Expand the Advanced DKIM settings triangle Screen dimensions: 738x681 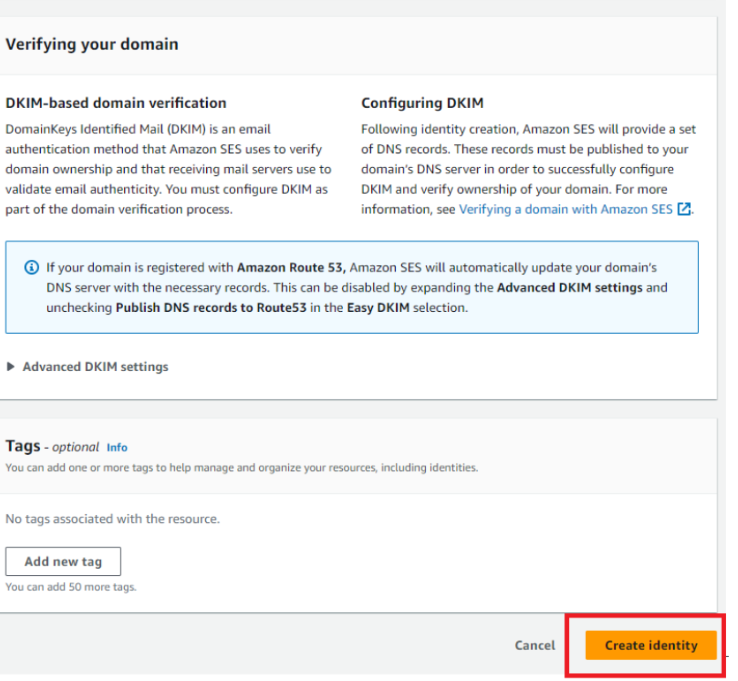11,367
